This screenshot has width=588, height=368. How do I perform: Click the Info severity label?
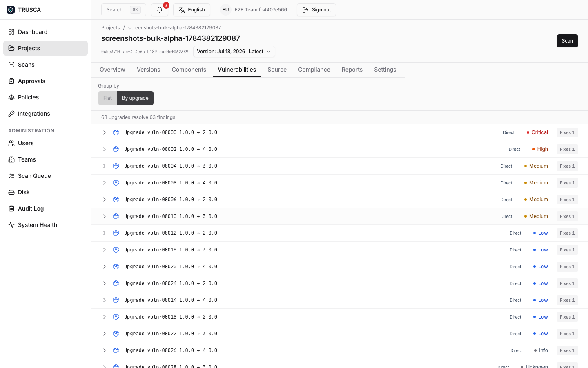[x=541, y=350]
